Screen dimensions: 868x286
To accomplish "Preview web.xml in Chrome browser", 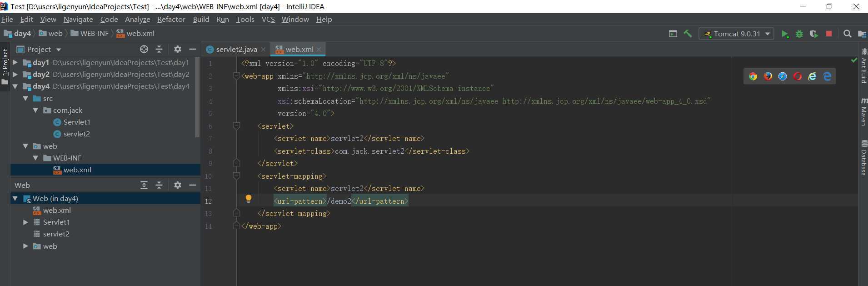I will click(x=753, y=76).
